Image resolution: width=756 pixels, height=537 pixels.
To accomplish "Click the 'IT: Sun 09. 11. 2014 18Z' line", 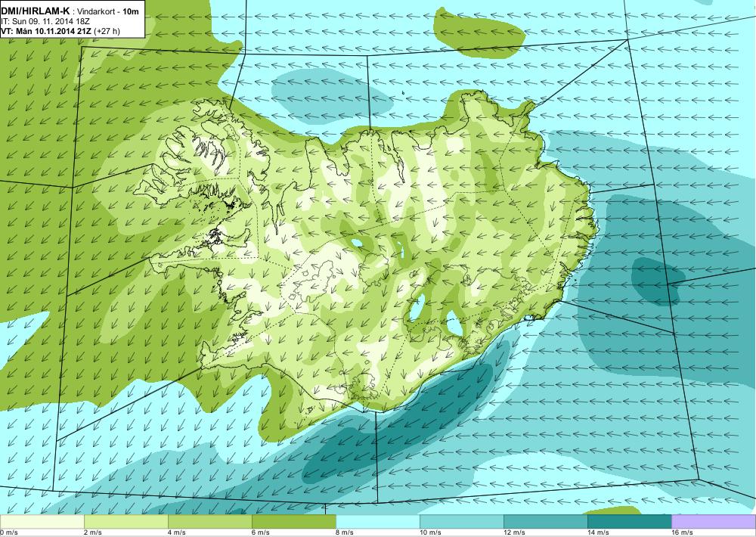I will [x=45, y=21].
